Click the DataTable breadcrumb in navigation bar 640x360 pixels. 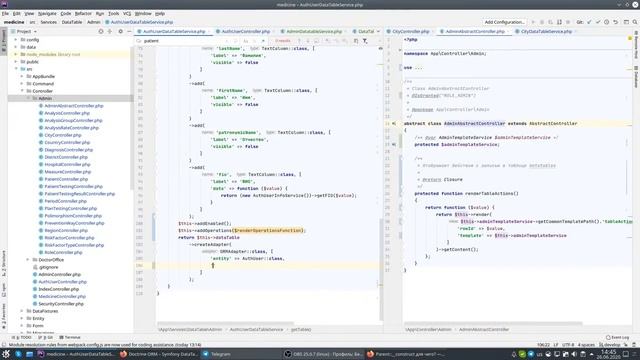coord(72,22)
